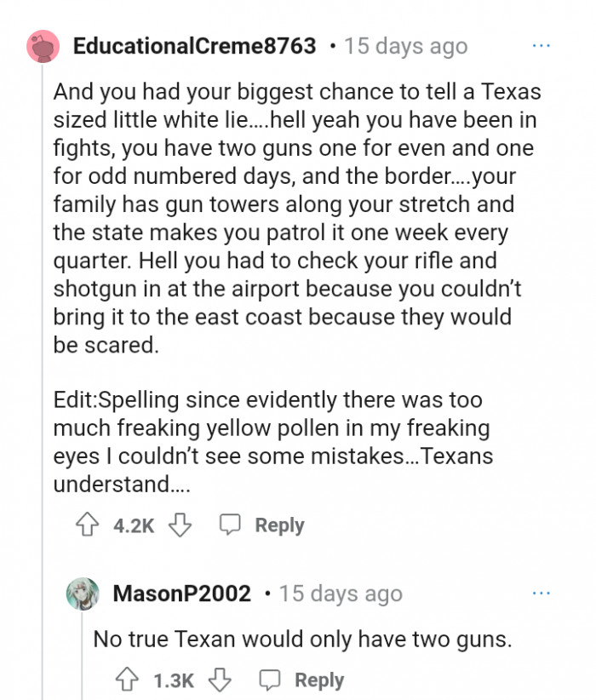Open EducationalCreme8763's avatar
The image size is (596, 700).
pos(43,45)
